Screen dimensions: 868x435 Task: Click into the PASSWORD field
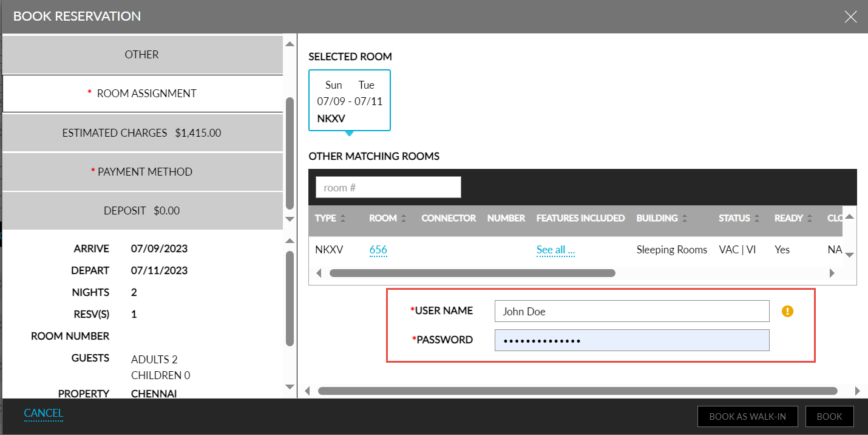[x=632, y=340]
